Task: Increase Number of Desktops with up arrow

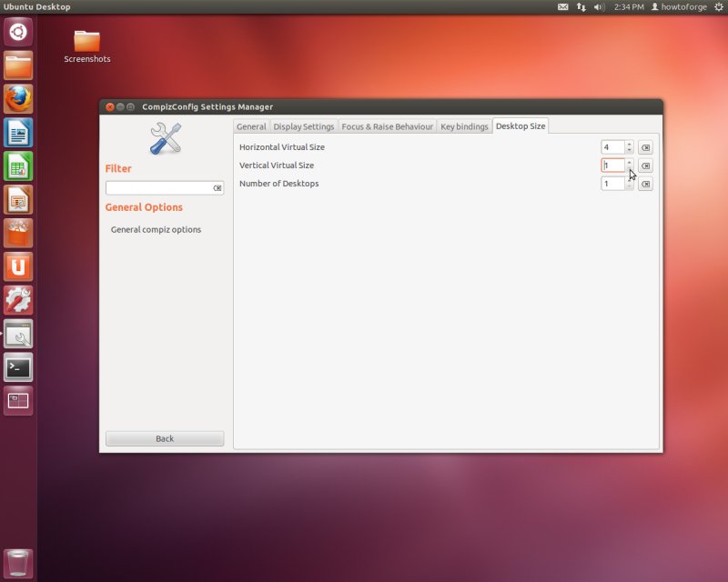Action: [629, 181]
